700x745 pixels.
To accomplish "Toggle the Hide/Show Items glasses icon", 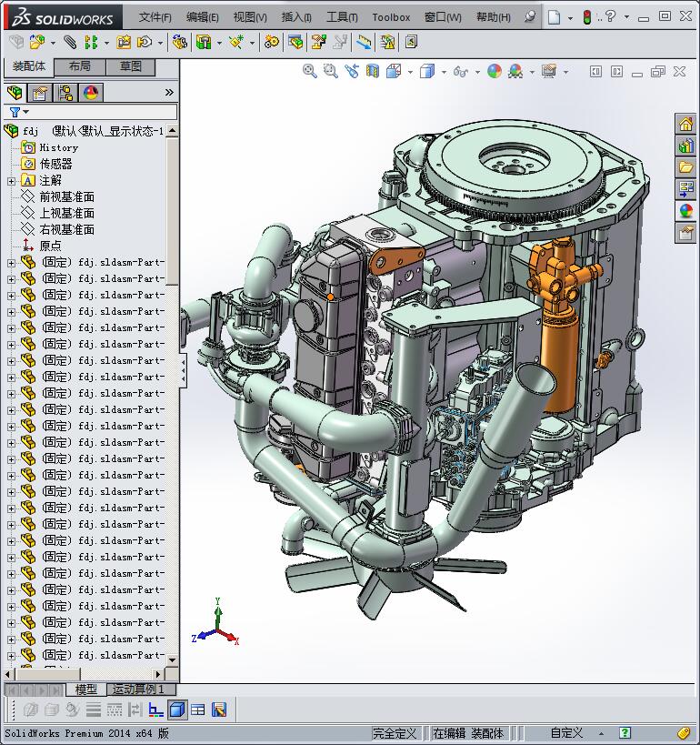I will pos(461,72).
